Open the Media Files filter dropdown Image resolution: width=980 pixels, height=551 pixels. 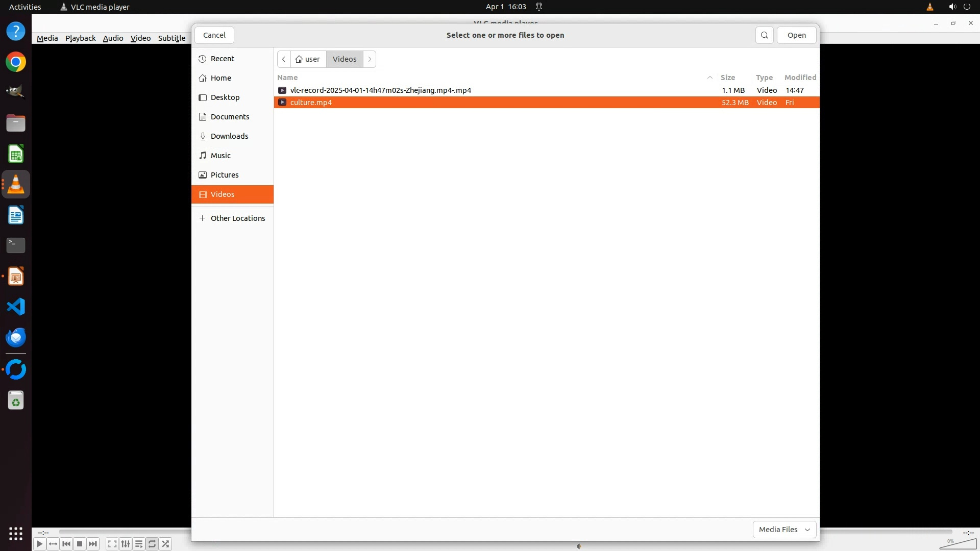[x=784, y=530]
